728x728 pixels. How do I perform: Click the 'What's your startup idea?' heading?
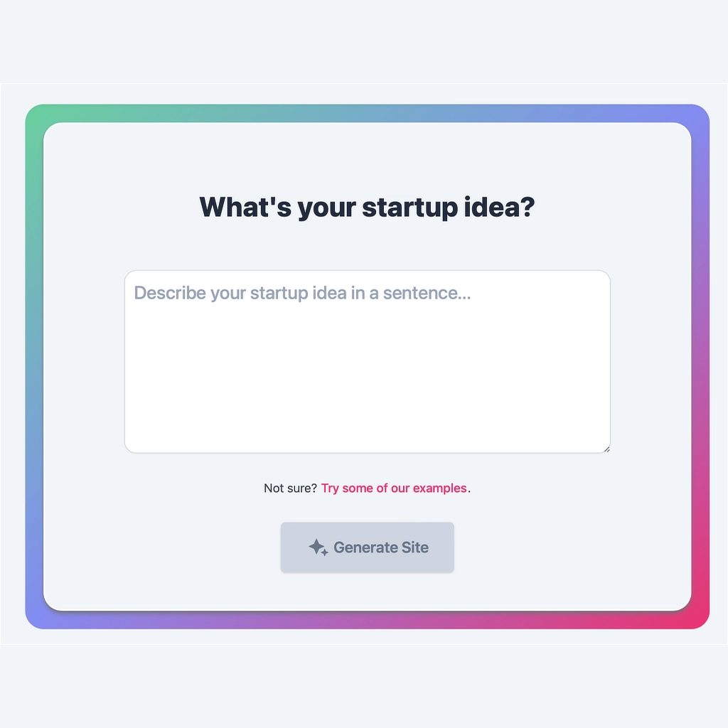point(367,208)
